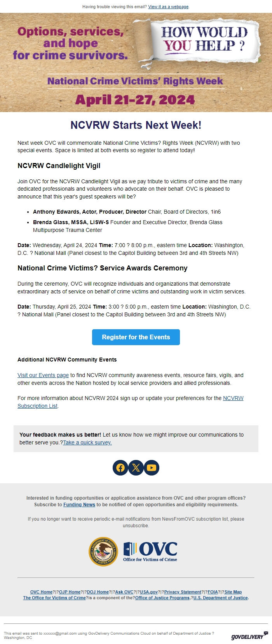Click the X social media icon

(x=136, y=468)
